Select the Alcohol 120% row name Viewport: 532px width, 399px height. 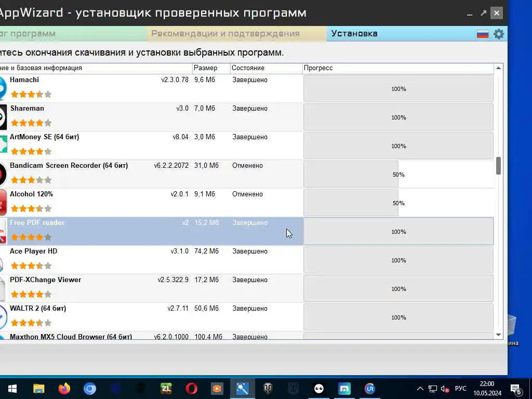(x=31, y=194)
